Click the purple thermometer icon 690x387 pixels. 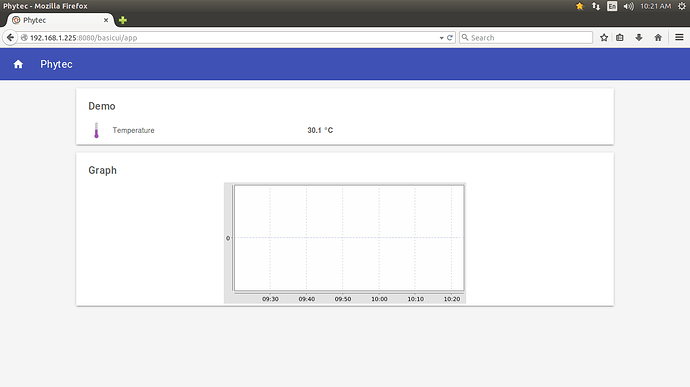pyautogui.click(x=96, y=130)
